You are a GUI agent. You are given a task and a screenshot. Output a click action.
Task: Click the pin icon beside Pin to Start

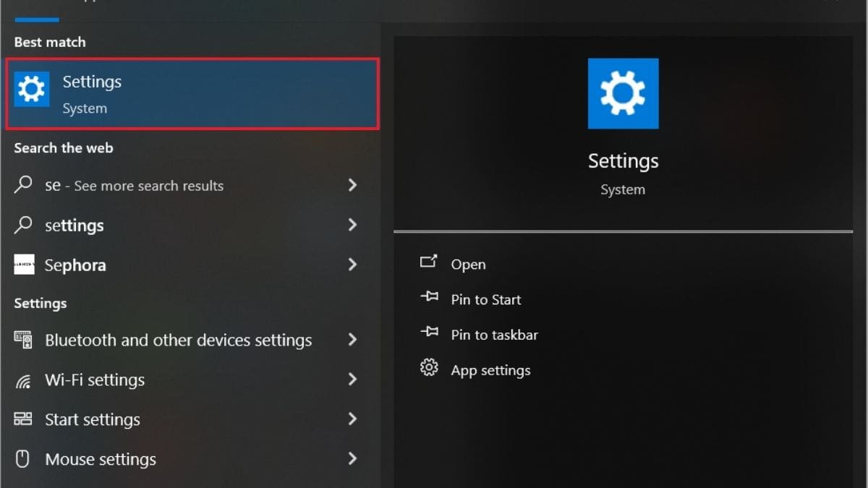(x=429, y=297)
